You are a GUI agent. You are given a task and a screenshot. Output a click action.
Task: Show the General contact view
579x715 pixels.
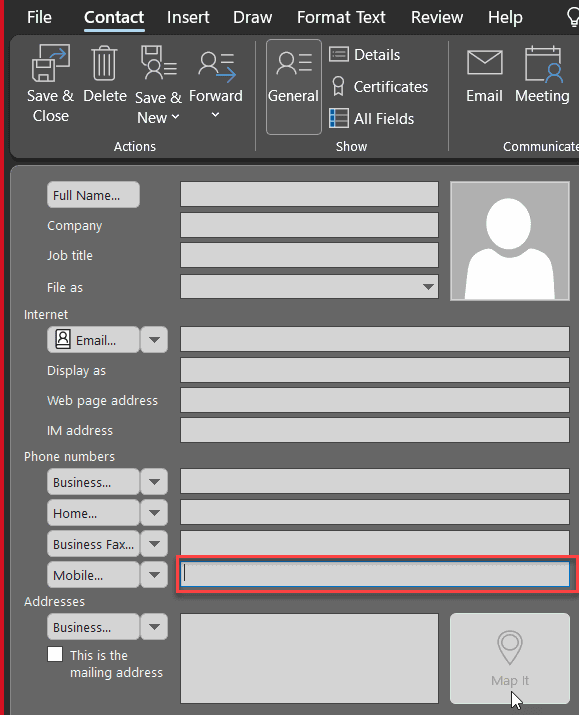(294, 87)
